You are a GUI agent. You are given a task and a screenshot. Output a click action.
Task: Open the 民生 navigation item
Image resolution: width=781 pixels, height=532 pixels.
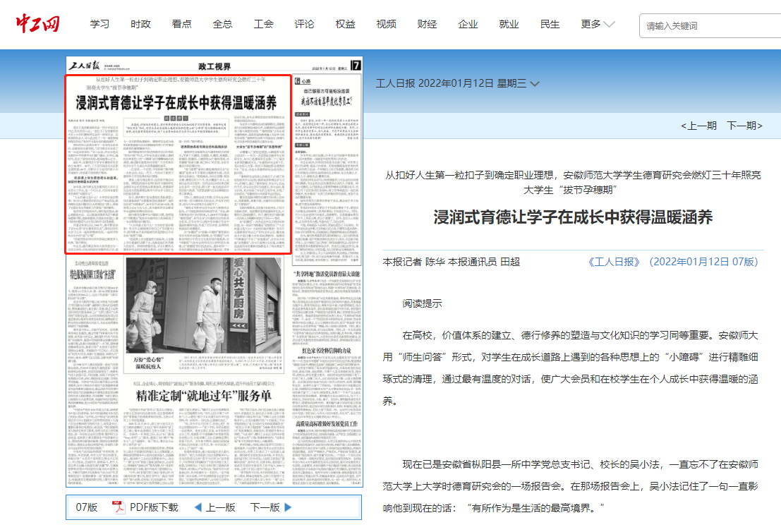pos(550,24)
